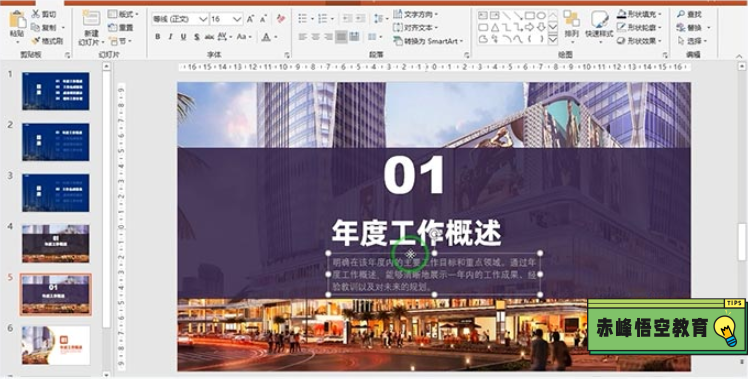Open the Paragraph dialog launcher
The height and width of the screenshot is (379, 748).
467,55
